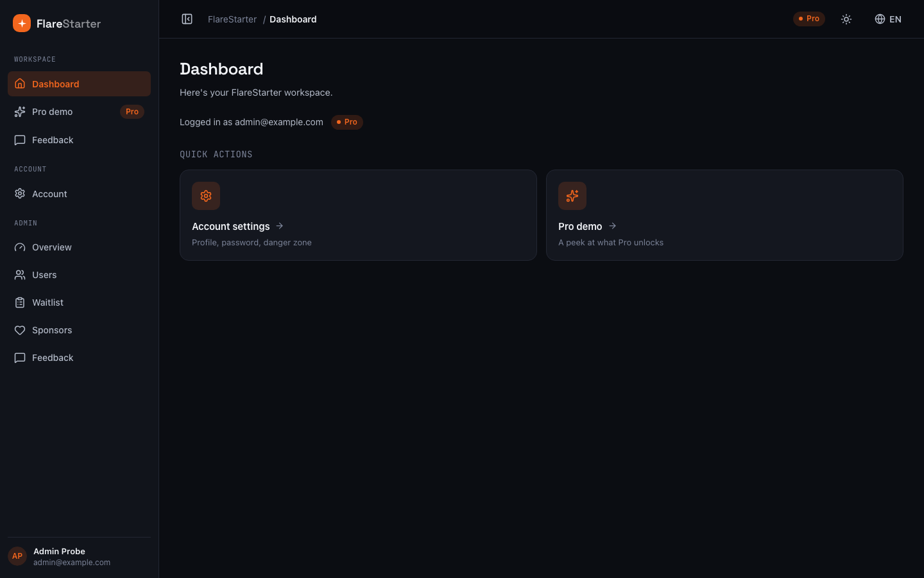Click the sparkles icon beside sidebar Pro demo
924x578 pixels.
pos(20,112)
